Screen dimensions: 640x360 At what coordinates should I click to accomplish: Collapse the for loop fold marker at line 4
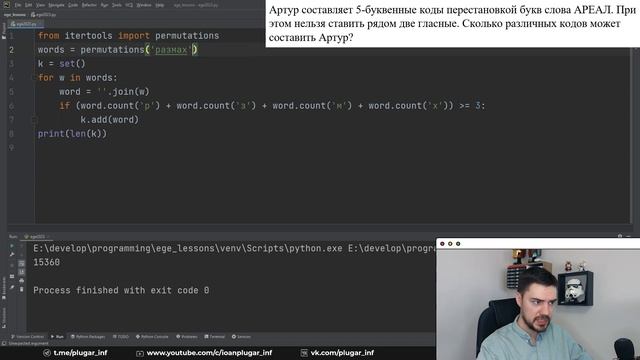click(x=34, y=78)
